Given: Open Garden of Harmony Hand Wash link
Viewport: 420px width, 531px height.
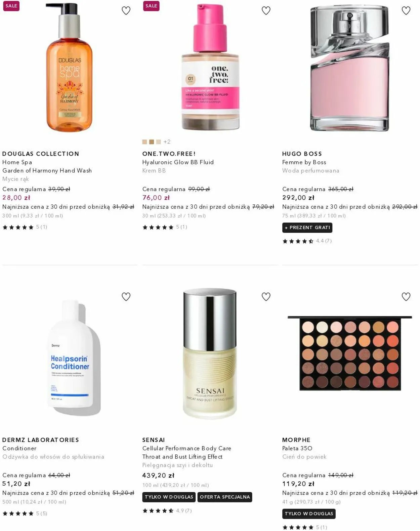Looking at the screenshot, I should 47,170.
